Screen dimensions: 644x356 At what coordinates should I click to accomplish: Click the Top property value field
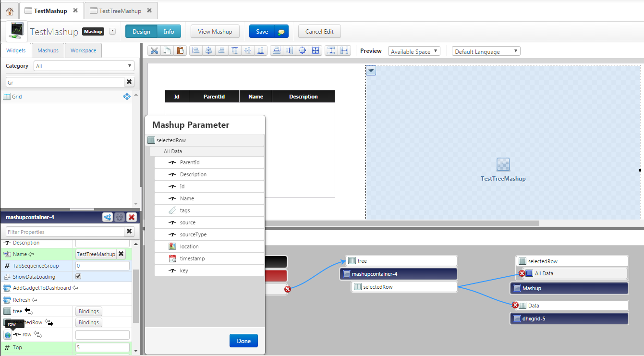tap(102, 347)
